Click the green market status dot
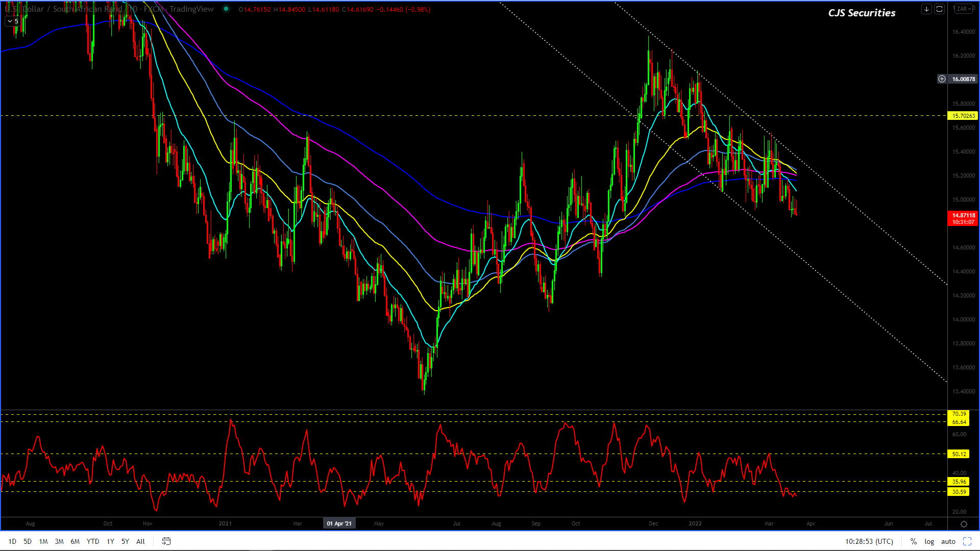The width and height of the screenshot is (980, 551). coord(226,9)
